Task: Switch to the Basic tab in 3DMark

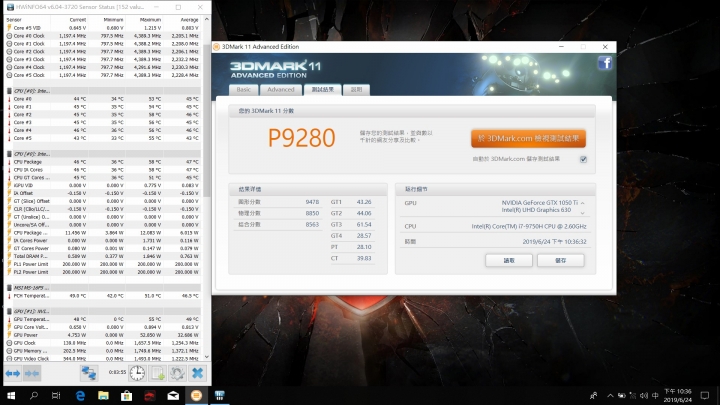Action: tap(243, 90)
